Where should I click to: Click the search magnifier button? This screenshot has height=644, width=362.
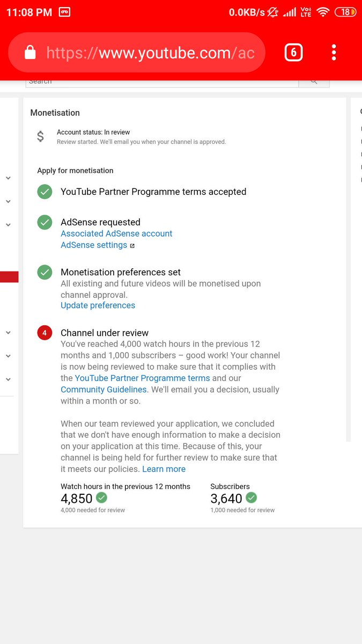coord(314,82)
